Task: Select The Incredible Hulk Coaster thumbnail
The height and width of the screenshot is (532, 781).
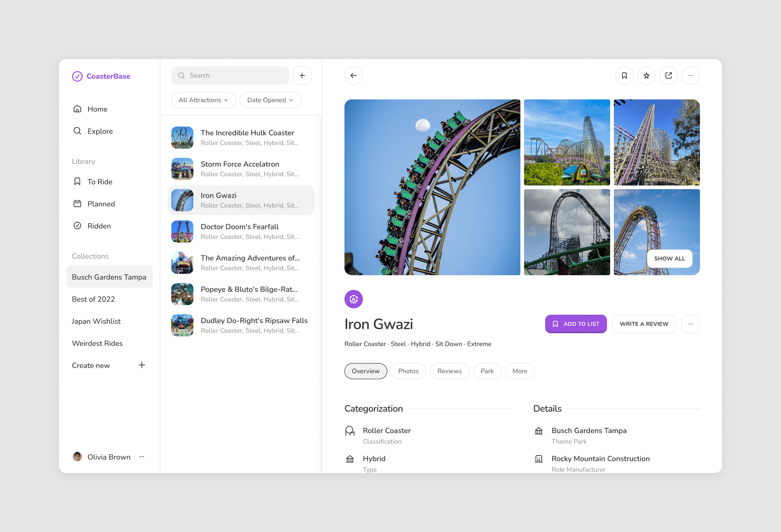Action: point(182,138)
